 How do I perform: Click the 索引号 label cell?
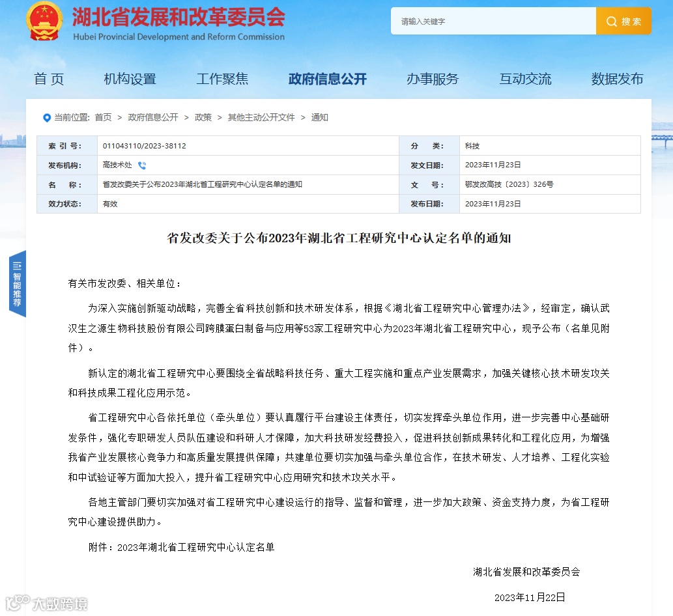[67, 146]
